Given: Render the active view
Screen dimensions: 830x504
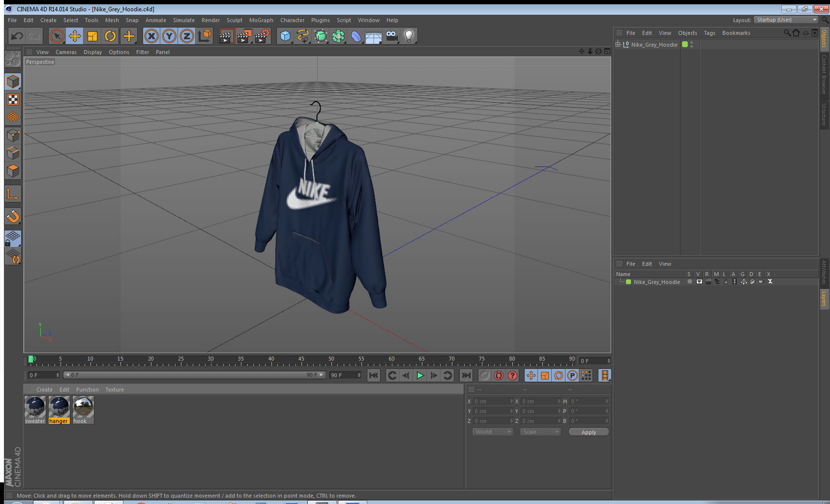Looking at the screenshot, I should point(226,36).
